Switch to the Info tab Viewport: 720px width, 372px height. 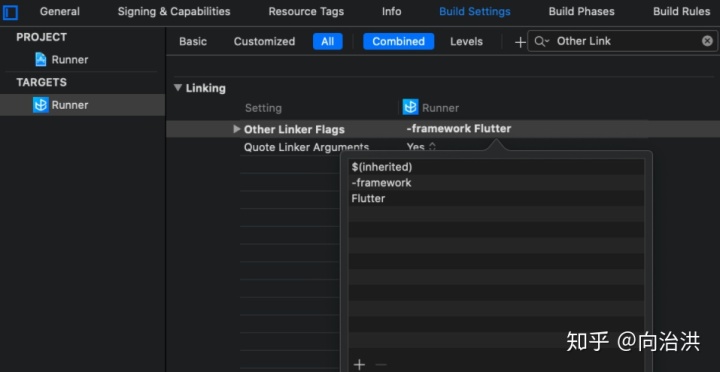tap(391, 11)
